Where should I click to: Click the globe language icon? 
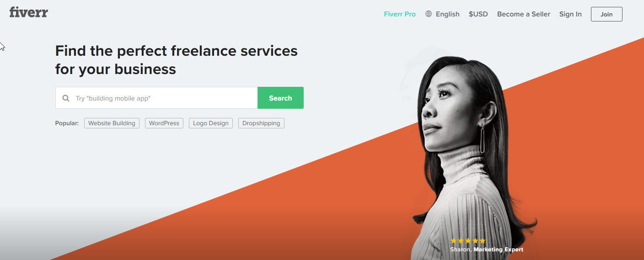coord(429,14)
